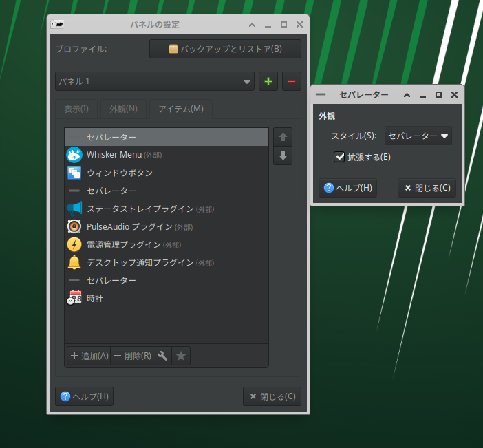Click ヘルプ(H) in panel settings window
Viewport: 483px width, 448px height.
84,396
